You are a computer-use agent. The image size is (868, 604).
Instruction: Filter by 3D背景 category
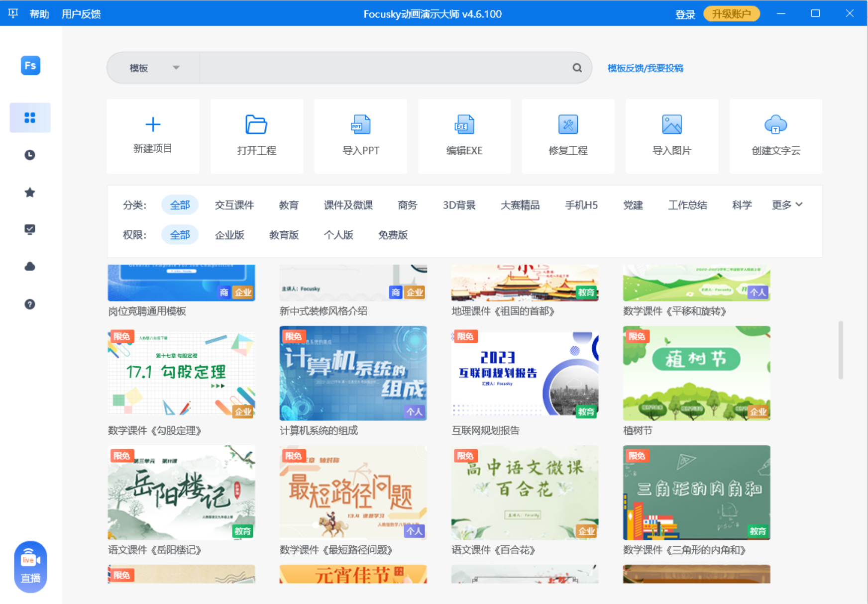tap(459, 205)
